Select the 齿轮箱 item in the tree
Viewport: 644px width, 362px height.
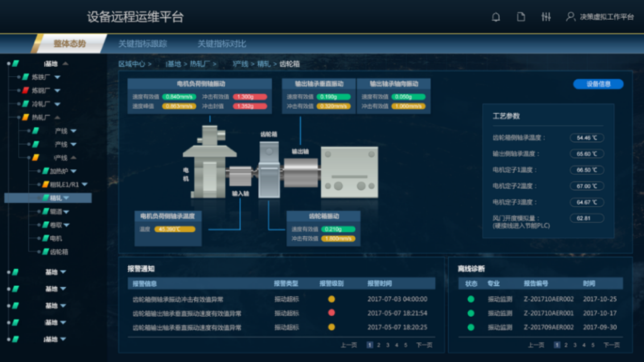click(x=59, y=252)
